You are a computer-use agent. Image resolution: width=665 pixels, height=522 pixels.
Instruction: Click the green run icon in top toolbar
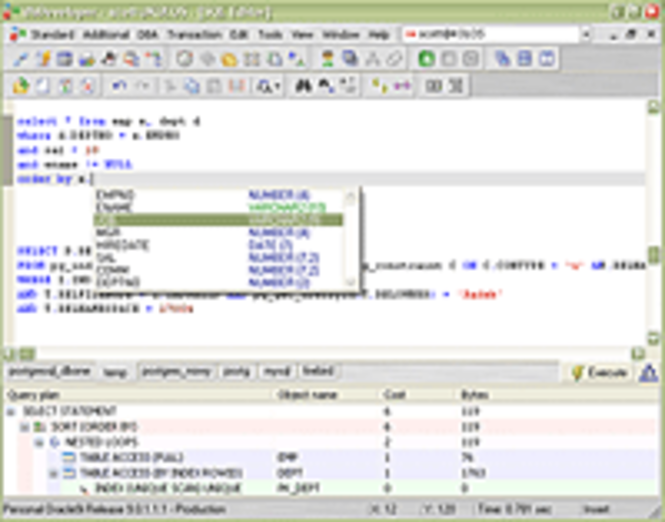pos(426,59)
